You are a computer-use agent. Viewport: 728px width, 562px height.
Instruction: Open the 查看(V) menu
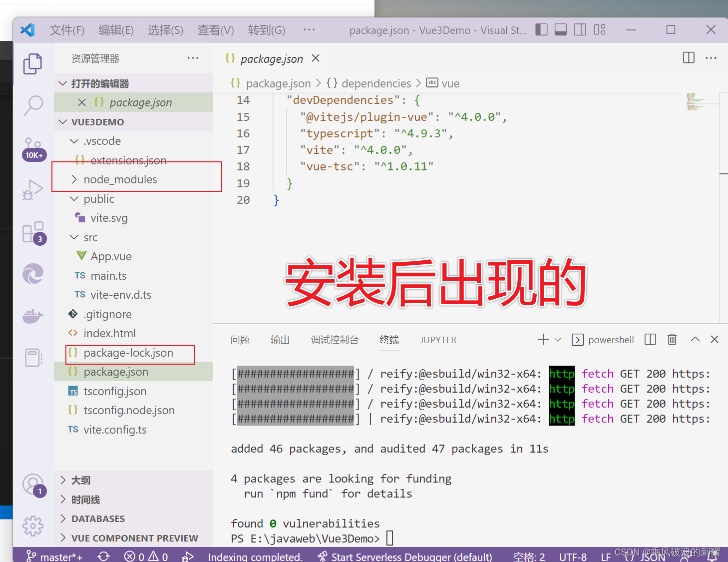pos(216,30)
